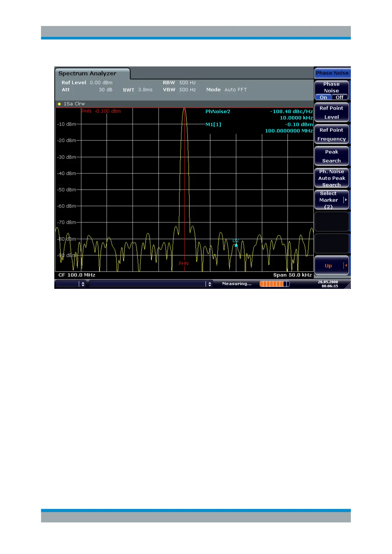
Task: Switch Phase Noise to Off
Action: pos(339,97)
